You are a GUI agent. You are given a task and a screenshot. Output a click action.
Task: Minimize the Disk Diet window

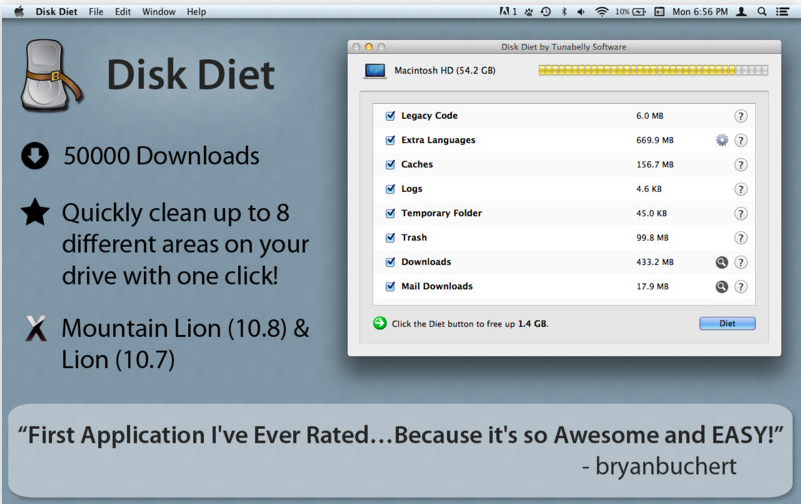pos(368,46)
